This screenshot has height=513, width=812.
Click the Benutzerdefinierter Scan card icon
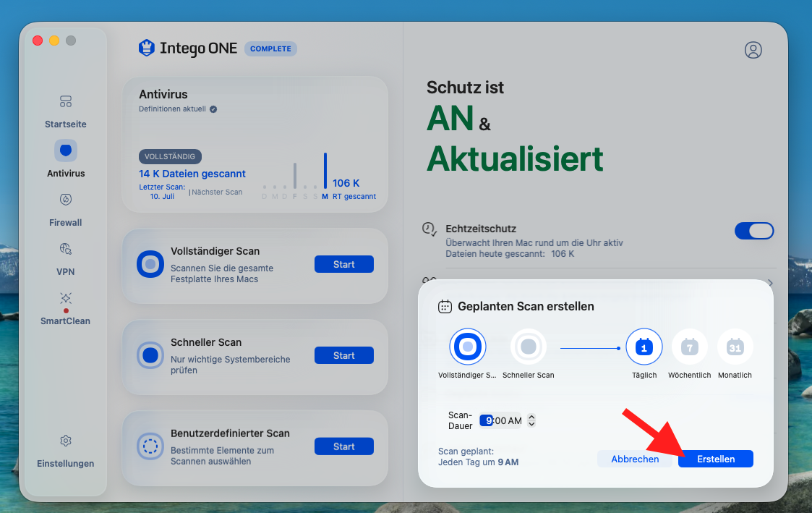[150, 446]
